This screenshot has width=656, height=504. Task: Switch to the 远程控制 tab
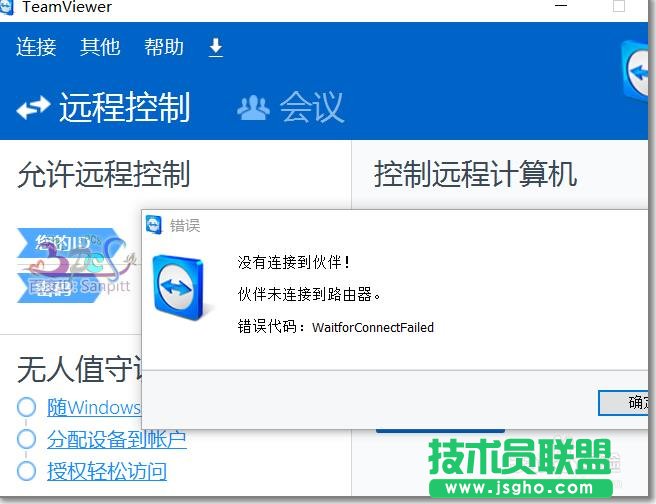coord(125,107)
